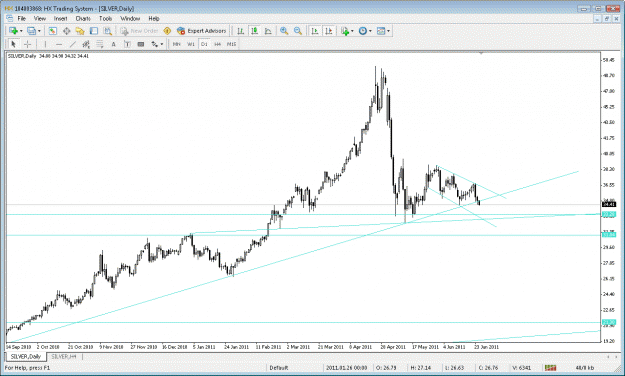This screenshot has height=376, width=625.
Task: Toggle the Expert Advisors button
Action: click(202, 31)
